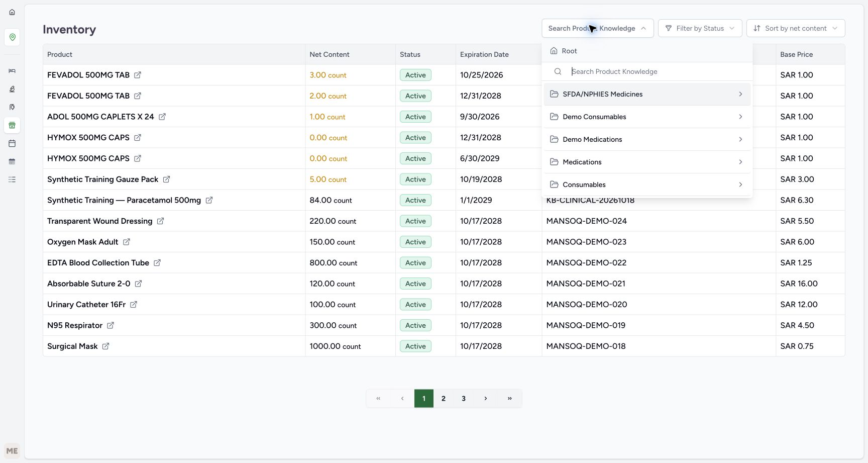Screen dimensions: 868x463
Task: Open external link for N95 Respirator
Action: pyautogui.click(x=111, y=325)
